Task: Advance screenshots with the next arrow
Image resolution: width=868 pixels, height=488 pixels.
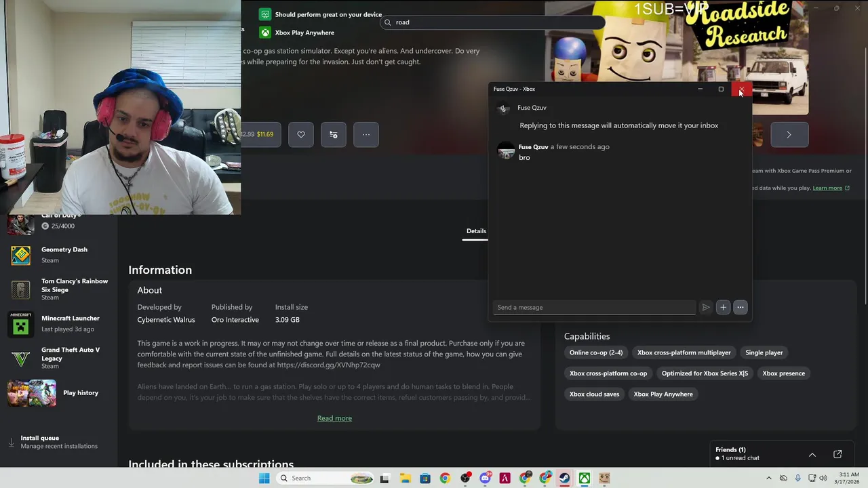Action: [789, 135]
